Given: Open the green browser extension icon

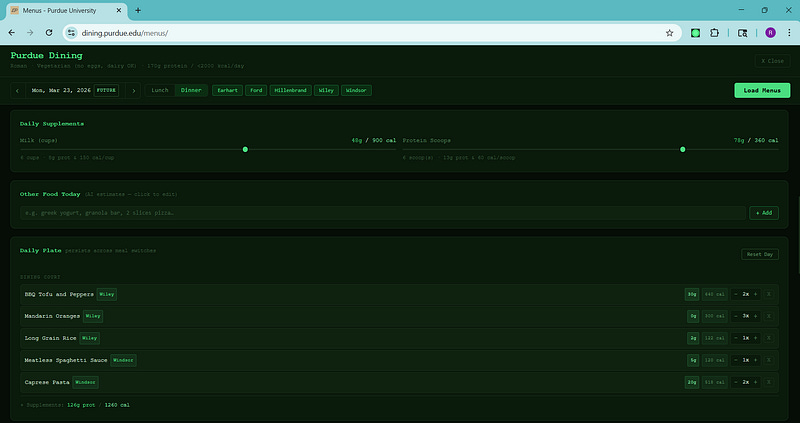Looking at the screenshot, I should (695, 33).
